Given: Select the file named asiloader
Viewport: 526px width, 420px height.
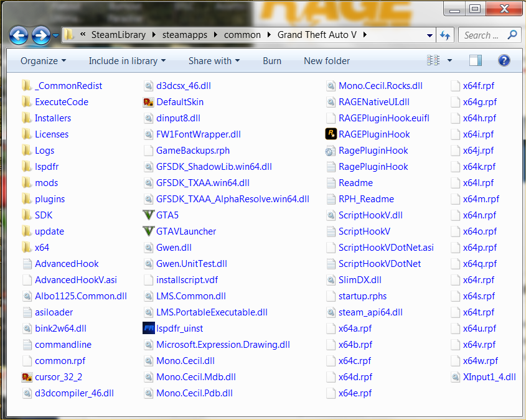Looking at the screenshot, I should click(x=54, y=312).
